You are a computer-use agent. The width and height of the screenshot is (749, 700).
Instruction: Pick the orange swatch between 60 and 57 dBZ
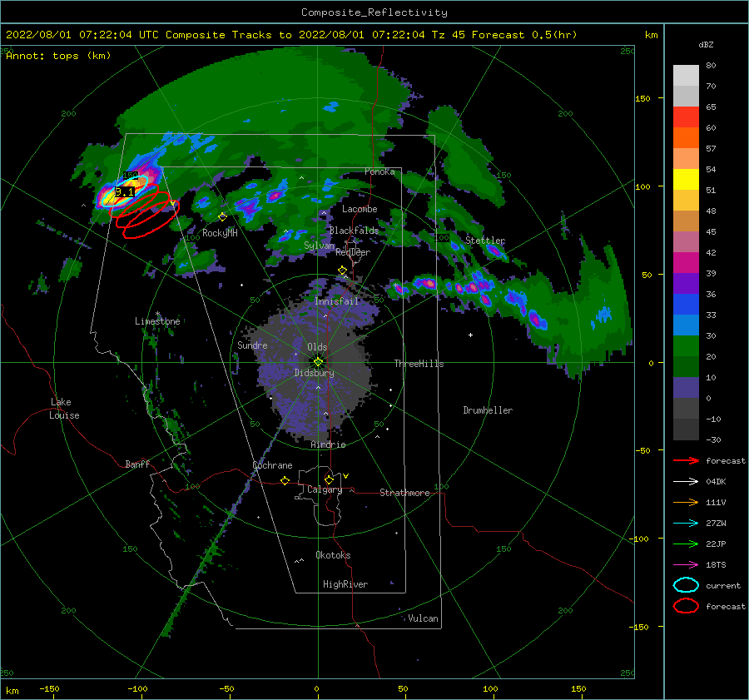tap(686, 138)
